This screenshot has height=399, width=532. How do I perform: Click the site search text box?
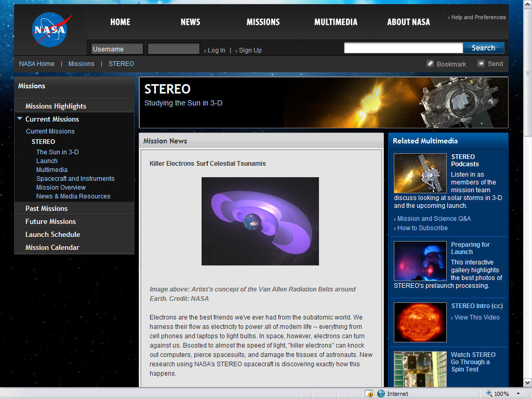[x=403, y=48]
